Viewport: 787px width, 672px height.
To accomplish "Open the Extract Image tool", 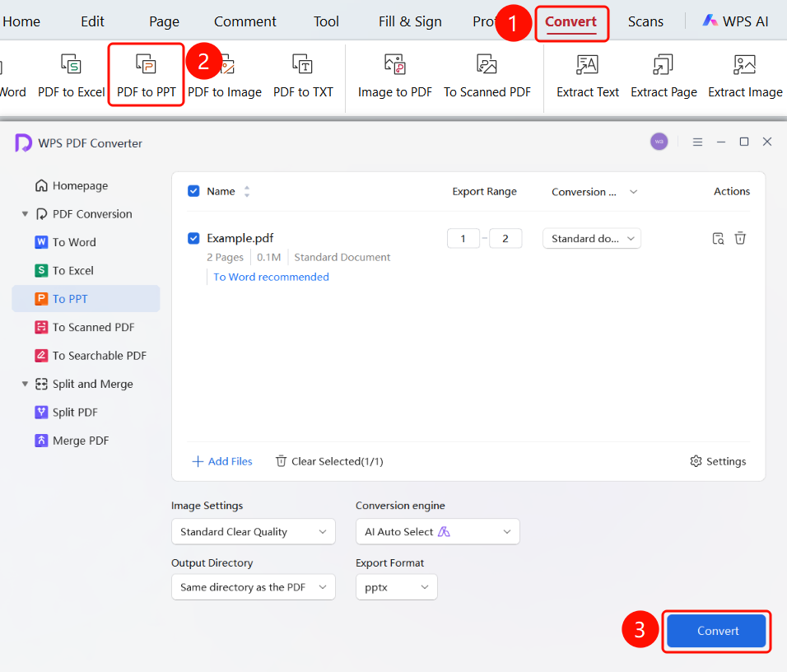I will pyautogui.click(x=745, y=75).
